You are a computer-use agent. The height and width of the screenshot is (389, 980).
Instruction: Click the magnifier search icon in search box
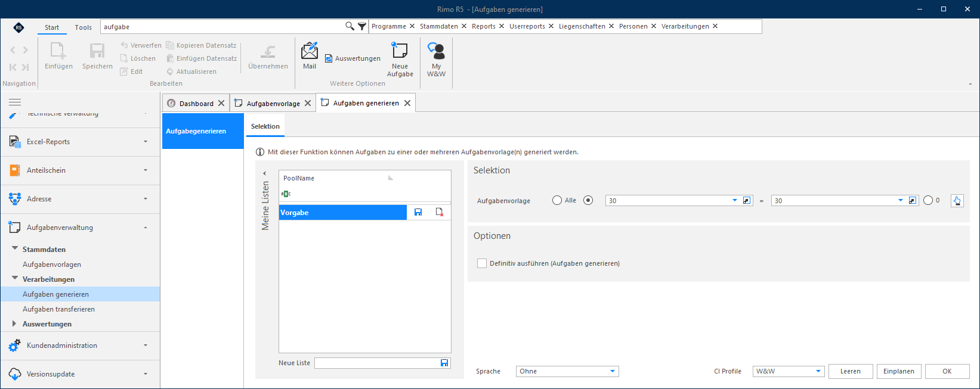tap(350, 26)
